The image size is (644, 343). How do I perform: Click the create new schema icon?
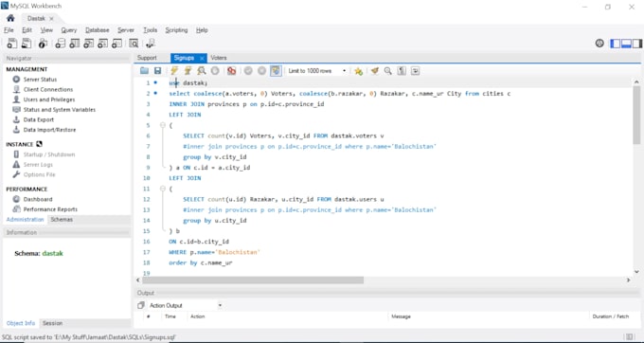[60, 44]
